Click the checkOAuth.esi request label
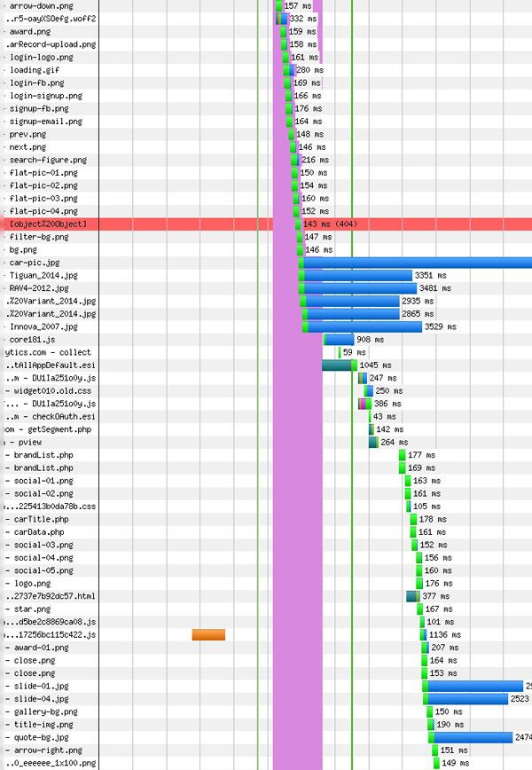The image size is (532, 770). pyautogui.click(x=51, y=416)
